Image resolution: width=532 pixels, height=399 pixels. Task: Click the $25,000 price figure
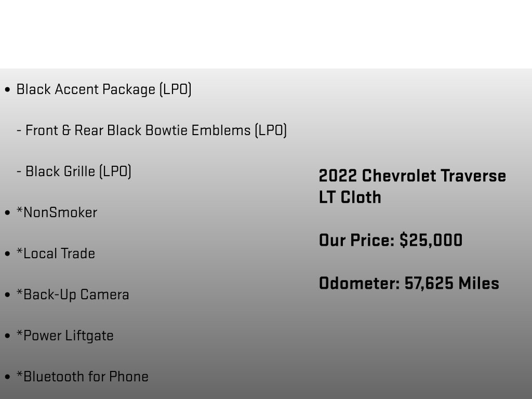click(x=431, y=241)
